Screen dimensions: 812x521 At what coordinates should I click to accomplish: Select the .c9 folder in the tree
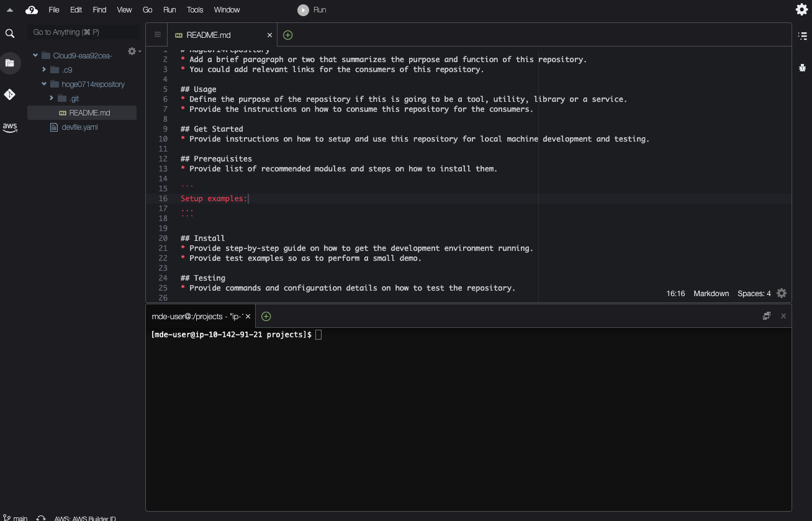click(67, 70)
